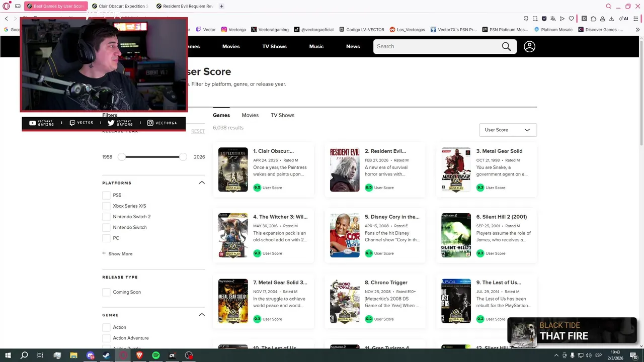
Task: Click the RESET filters link
Action: [x=198, y=131]
